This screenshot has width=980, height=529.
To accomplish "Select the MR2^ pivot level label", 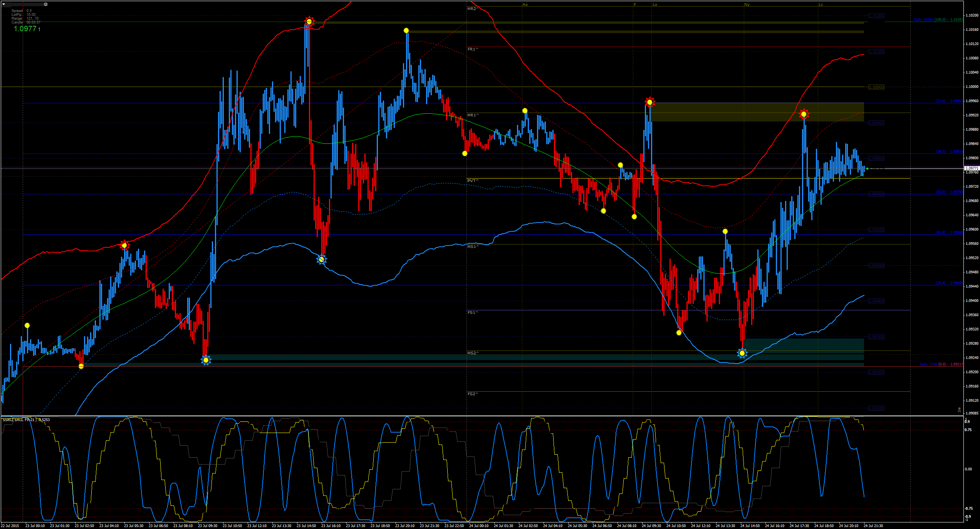I will click(x=473, y=8).
